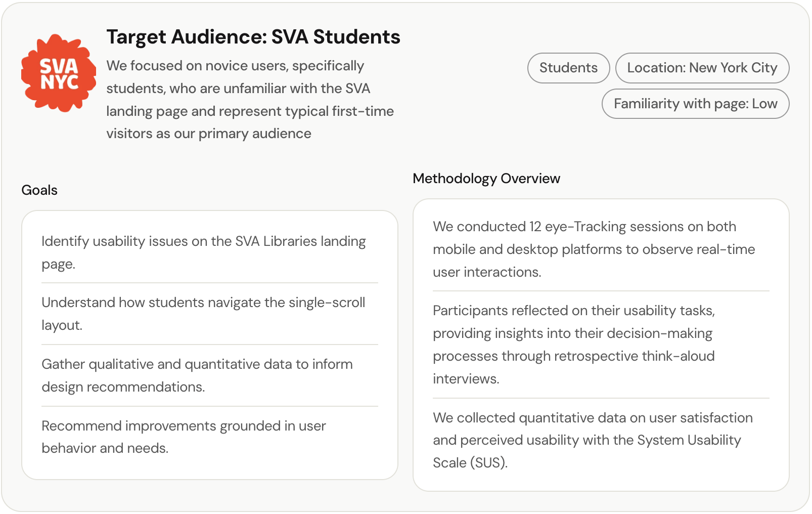Click the Goals section label

pos(39,190)
